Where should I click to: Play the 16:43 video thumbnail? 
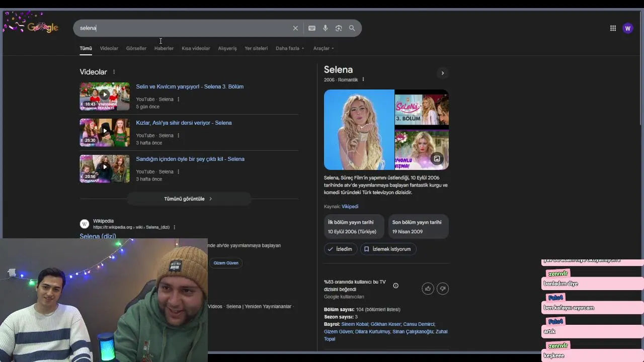(105, 96)
